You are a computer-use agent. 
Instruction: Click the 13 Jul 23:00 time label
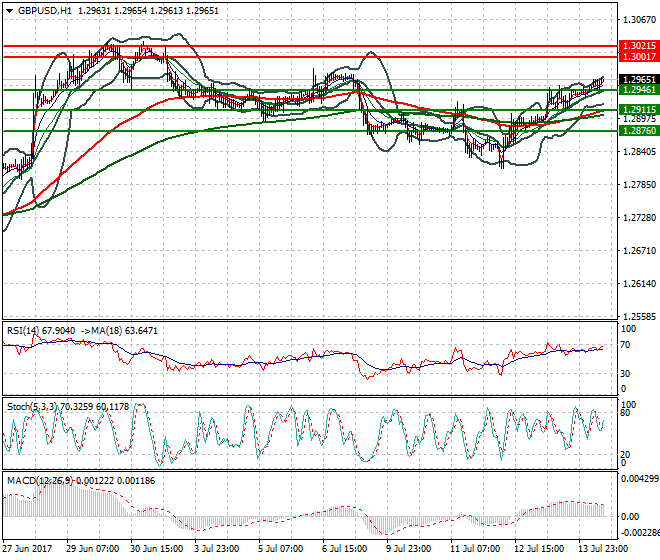coord(603,549)
